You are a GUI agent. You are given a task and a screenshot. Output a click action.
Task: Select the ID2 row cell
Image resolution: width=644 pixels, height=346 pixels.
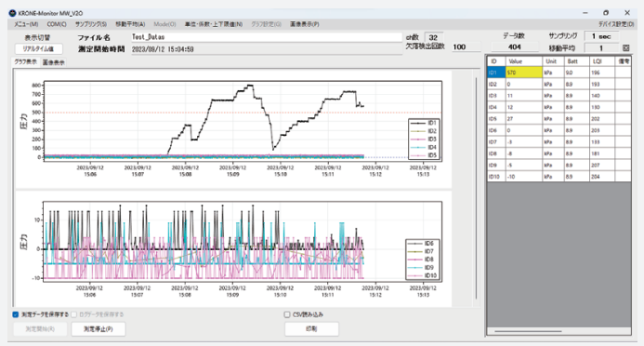pos(496,85)
